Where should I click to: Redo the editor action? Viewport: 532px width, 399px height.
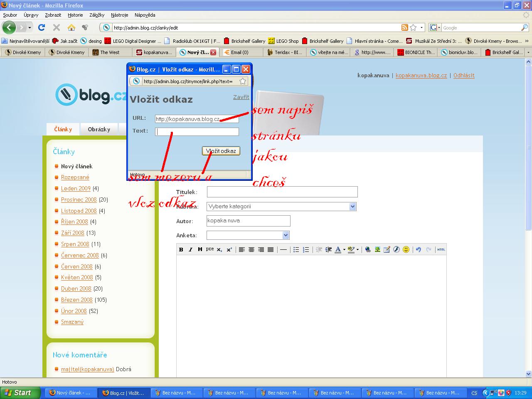(429, 249)
